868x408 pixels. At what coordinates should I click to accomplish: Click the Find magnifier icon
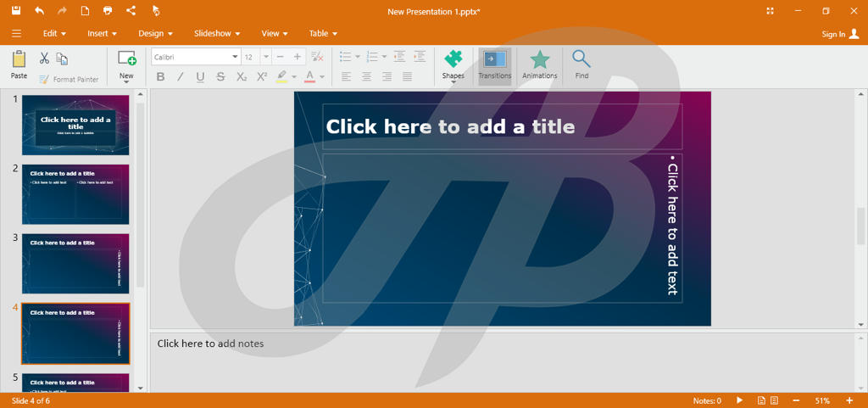pyautogui.click(x=581, y=64)
